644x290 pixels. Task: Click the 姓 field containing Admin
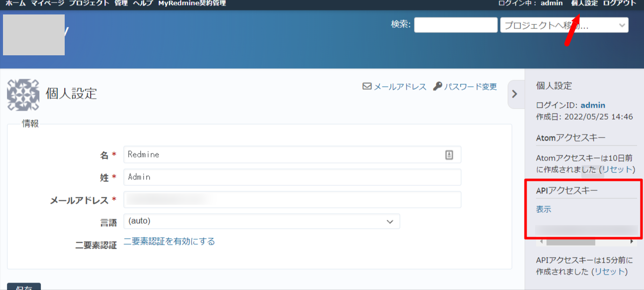coord(292,177)
